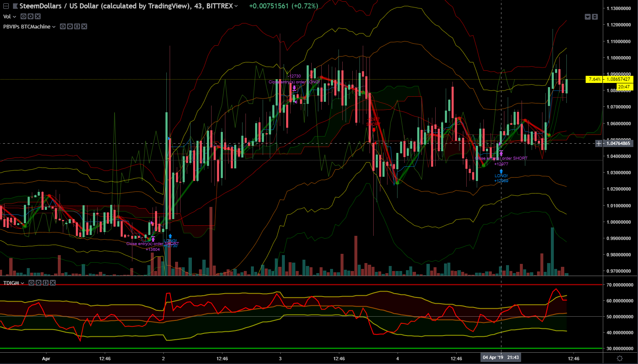The image size is (638, 364).
Task: Open the SteemDollars / US Dollar symbol dropdown
Action: click(x=236, y=6)
